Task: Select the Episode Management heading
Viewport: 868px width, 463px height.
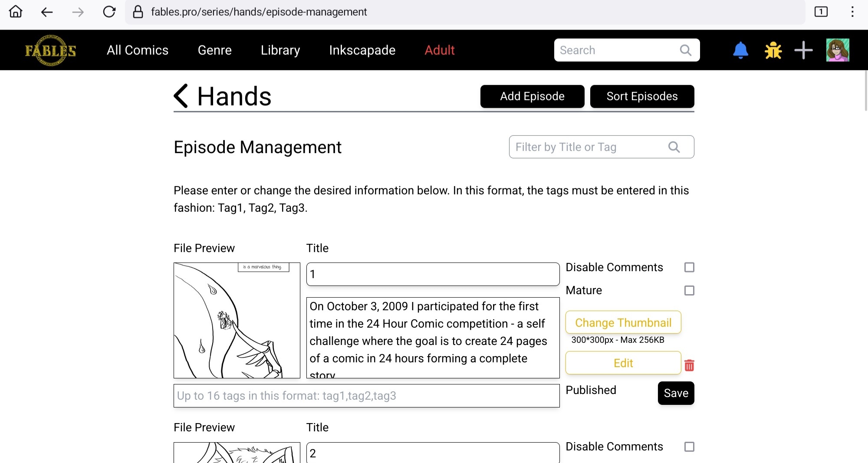Action: point(257,147)
